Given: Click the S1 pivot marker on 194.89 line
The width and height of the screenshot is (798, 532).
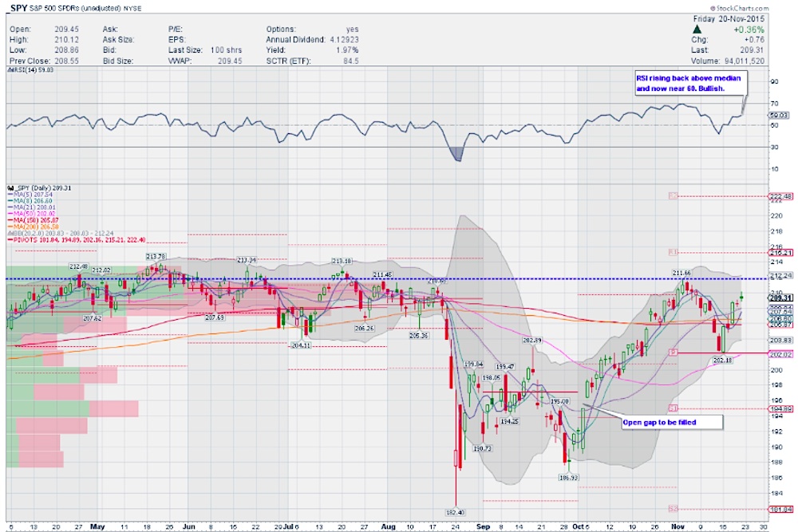Looking at the screenshot, I should coord(673,408).
